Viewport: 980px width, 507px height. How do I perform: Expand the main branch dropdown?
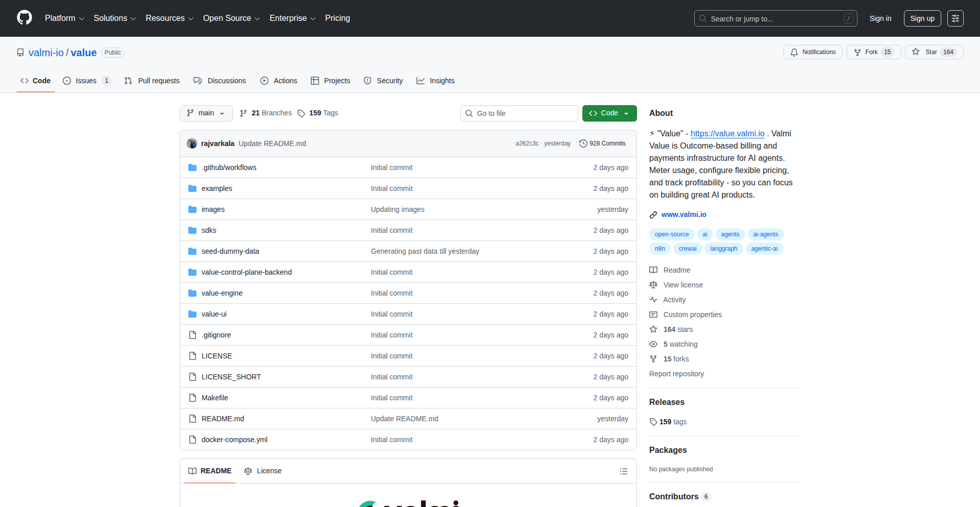206,113
